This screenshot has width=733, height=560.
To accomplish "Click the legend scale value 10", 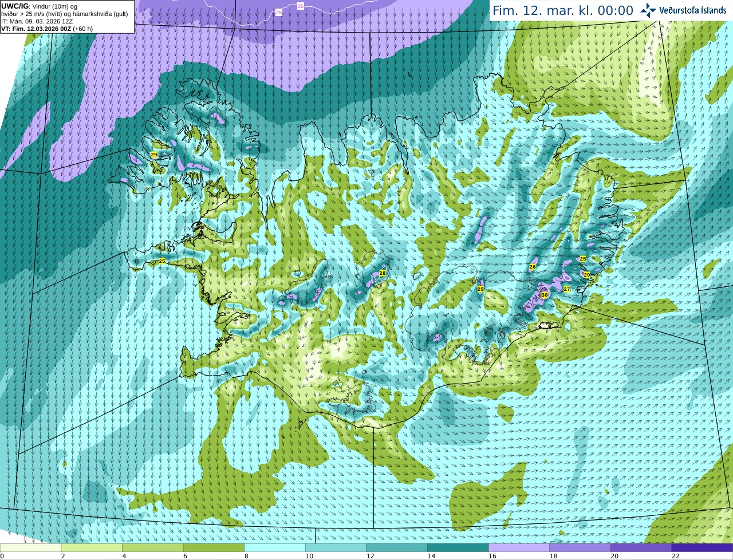I will [309, 556].
